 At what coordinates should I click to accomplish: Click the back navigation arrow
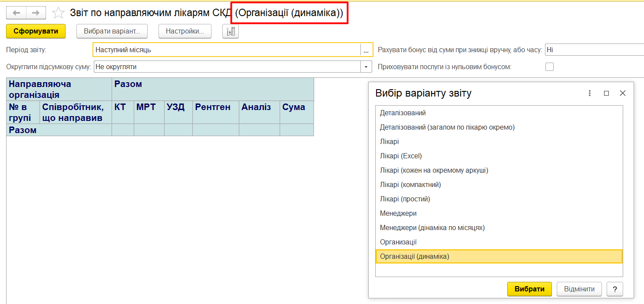pos(16,13)
